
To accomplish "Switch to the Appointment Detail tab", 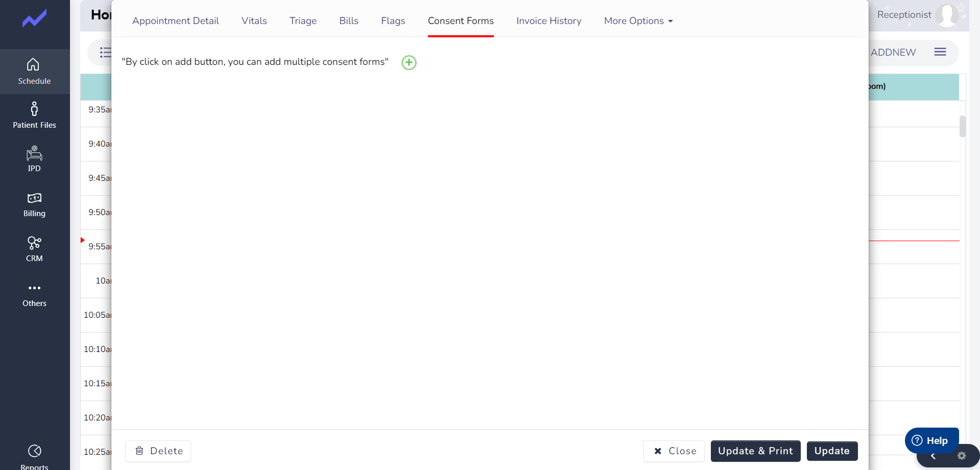I will coord(176,21).
